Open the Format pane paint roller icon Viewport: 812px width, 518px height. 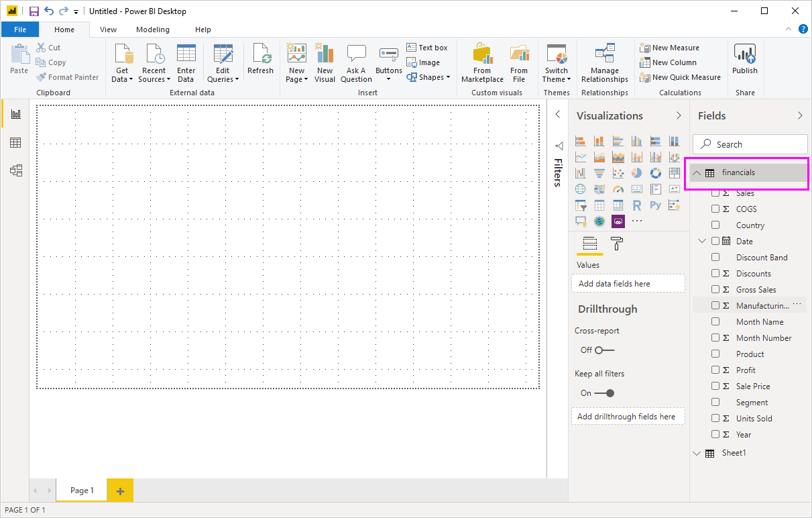click(616, 244)
